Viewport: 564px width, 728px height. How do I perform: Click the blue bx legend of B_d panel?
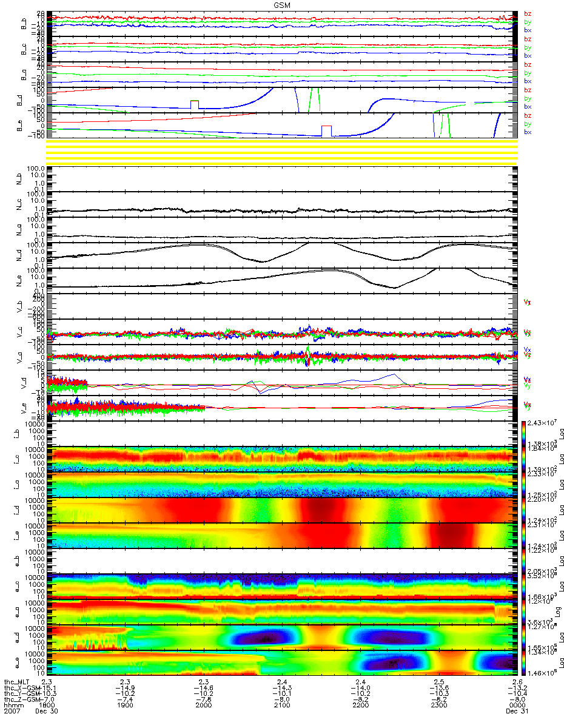point(528,107)
